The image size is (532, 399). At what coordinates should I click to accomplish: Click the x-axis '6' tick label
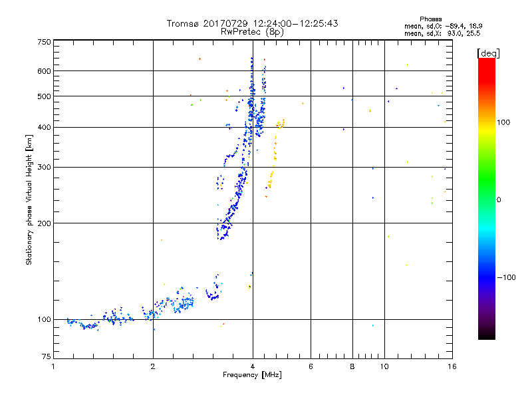(x=311, y=366)
